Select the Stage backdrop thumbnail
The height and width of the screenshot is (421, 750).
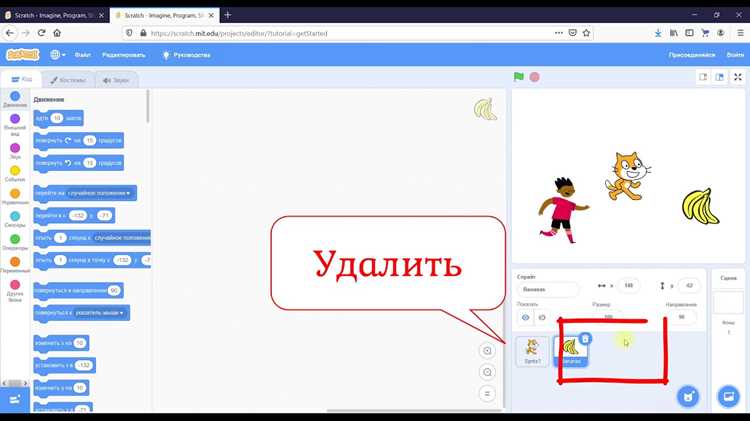(x=728, y=304)
